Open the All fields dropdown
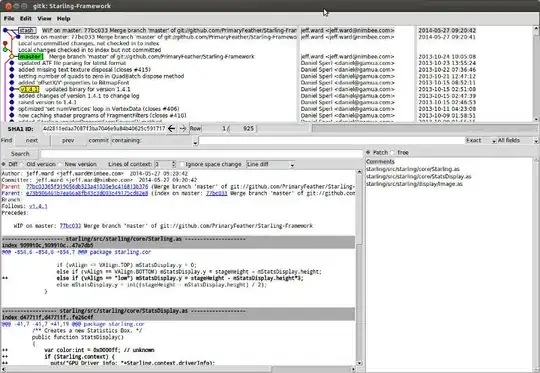540x373 pixels. pyautogui.click(x=517, y=141)
